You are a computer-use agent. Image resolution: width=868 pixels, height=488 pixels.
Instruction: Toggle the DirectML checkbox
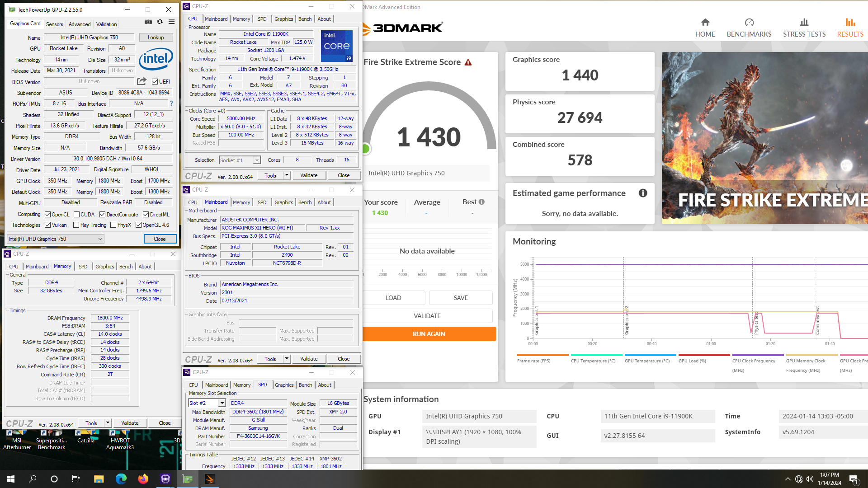[x=146, y=214]
